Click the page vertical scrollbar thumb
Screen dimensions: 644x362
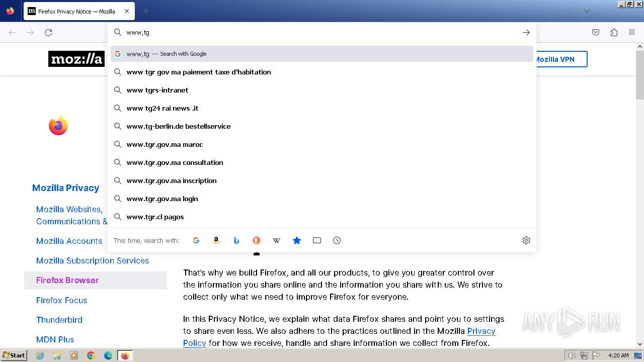639,74
